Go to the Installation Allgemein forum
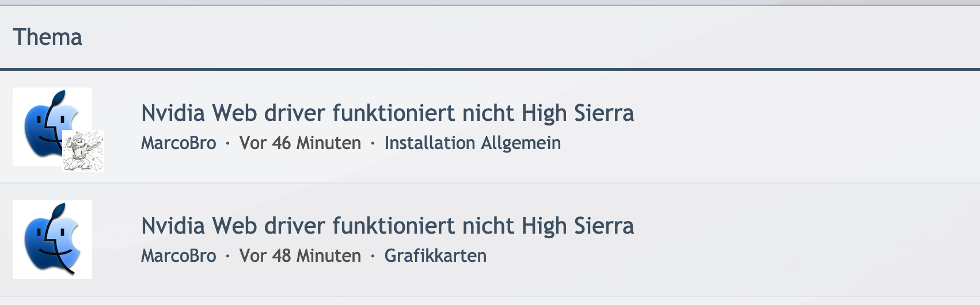Screen dimensions: 980x305 tap(472, 143)
